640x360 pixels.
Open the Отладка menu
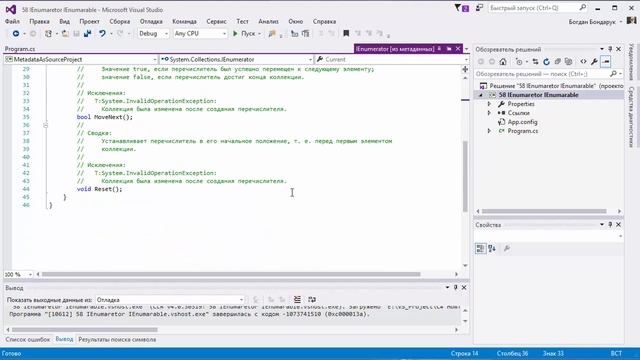click(x=151, y=21)
